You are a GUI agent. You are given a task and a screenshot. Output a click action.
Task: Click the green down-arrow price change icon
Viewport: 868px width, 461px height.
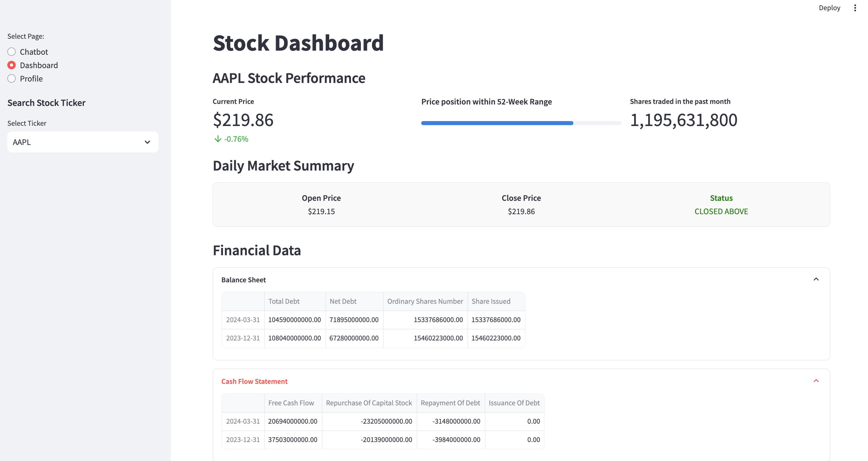(218, 139)
